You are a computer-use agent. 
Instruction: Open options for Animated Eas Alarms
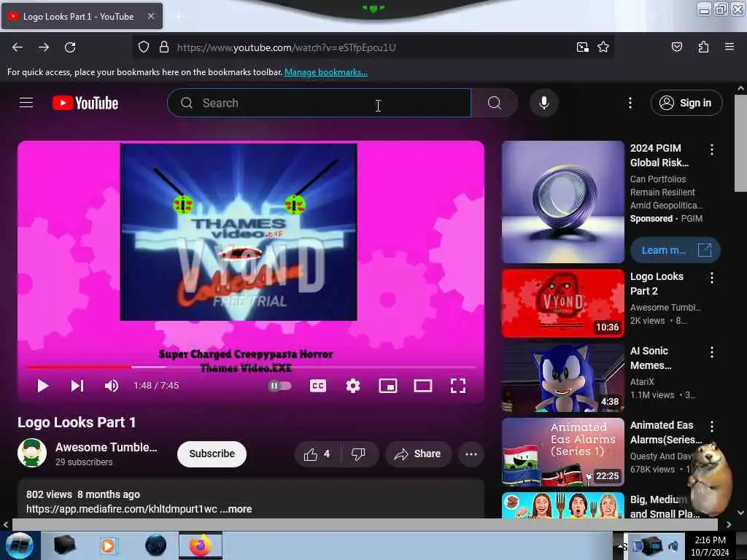712,426
